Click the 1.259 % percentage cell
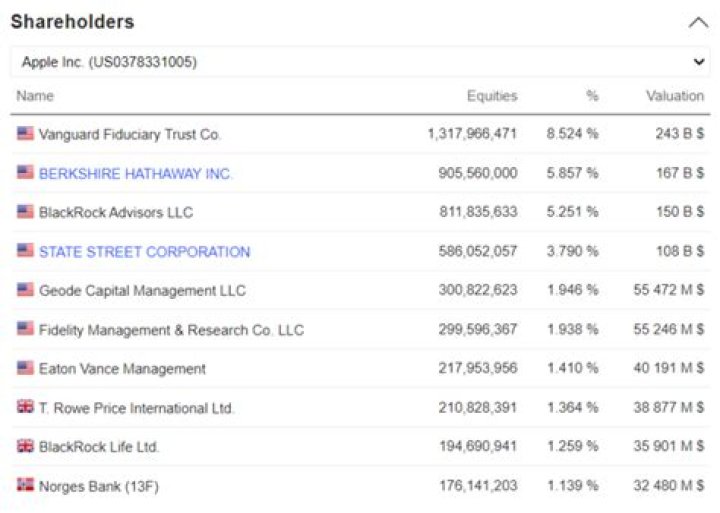The height and width of the screenshot is (513, 720). (573, 446)
